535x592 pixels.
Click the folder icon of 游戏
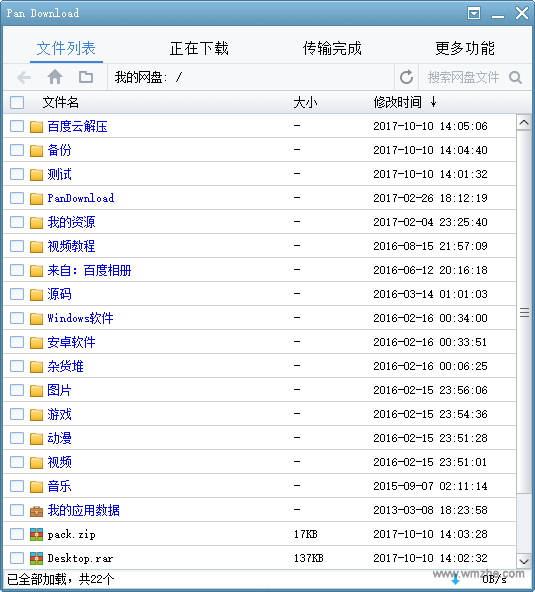pos(36,415)
